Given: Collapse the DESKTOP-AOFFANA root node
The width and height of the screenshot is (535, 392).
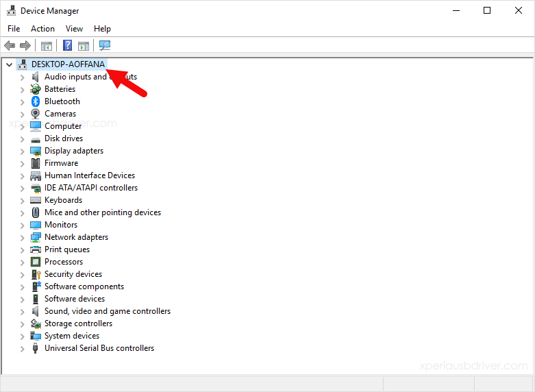Looking at the screenshot, I should point(9,64).
